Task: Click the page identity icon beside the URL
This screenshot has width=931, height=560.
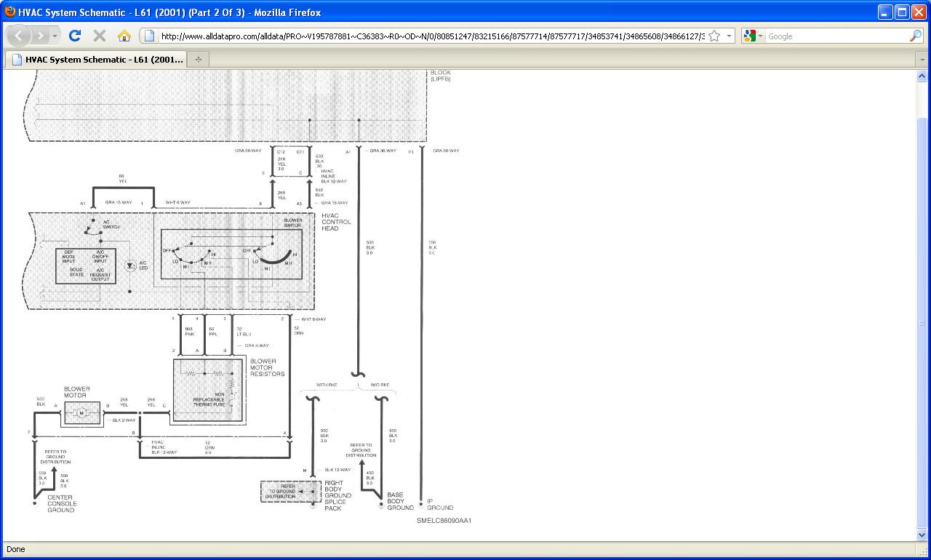Action: [x=149, y=36]
